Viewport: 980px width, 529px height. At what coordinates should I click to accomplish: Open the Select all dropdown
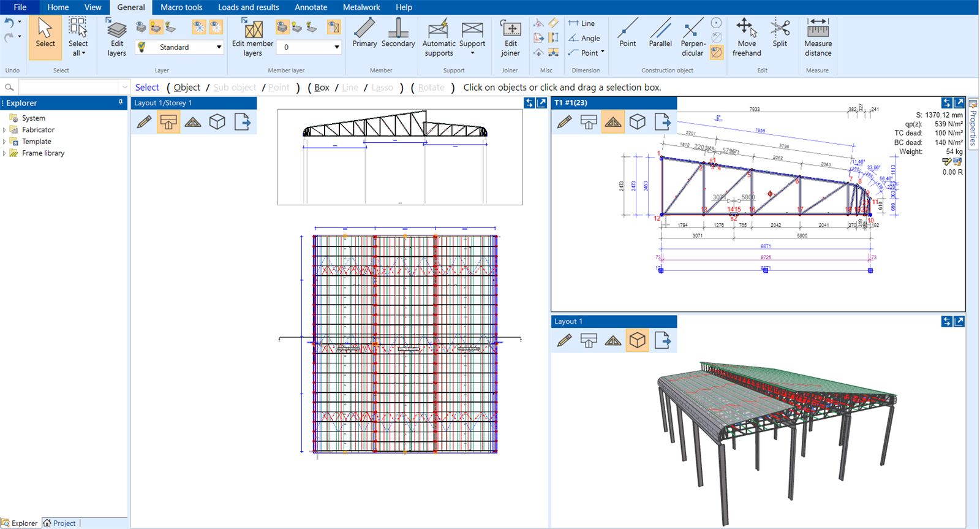tap(78, 37)
